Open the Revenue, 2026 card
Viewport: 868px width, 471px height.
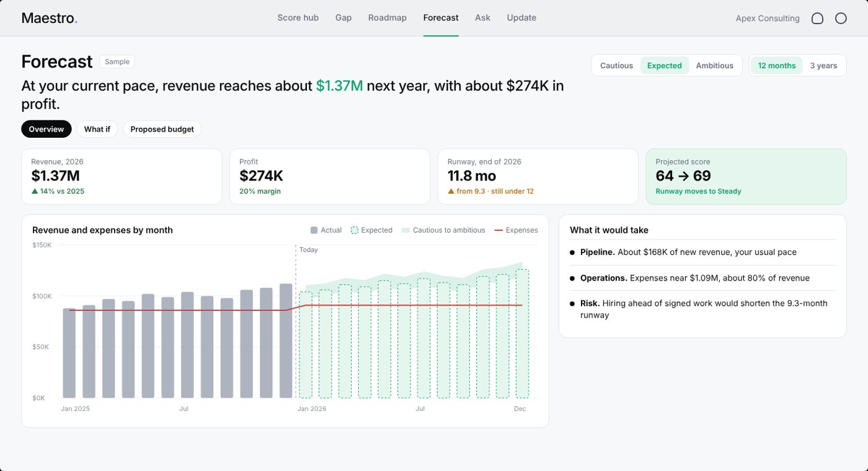(x=122, y=176)
